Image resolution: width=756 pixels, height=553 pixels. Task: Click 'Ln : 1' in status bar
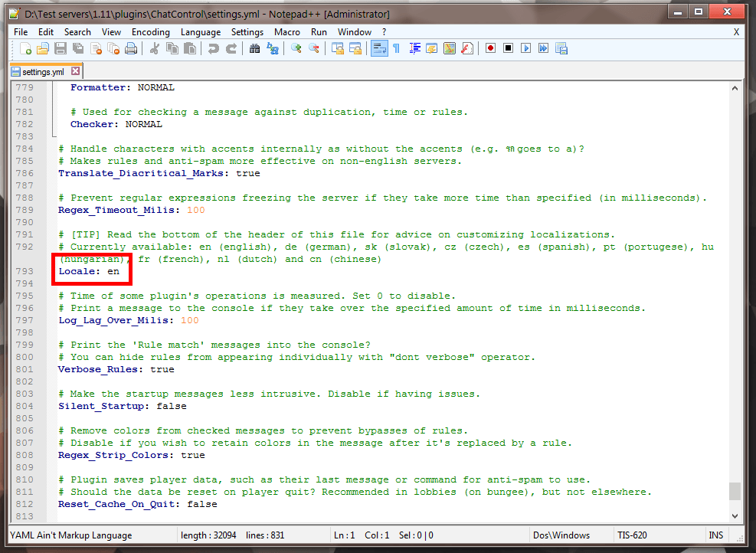point(344,535)
